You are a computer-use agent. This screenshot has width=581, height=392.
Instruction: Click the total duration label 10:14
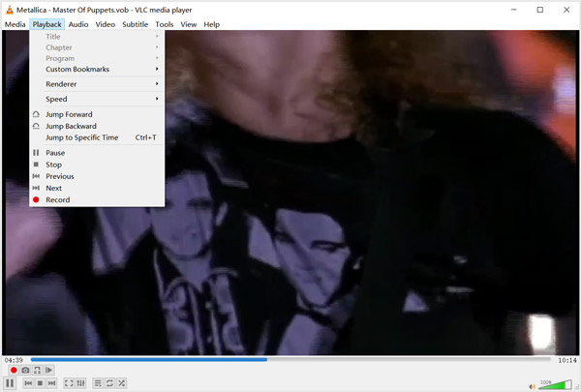(567, 360)
